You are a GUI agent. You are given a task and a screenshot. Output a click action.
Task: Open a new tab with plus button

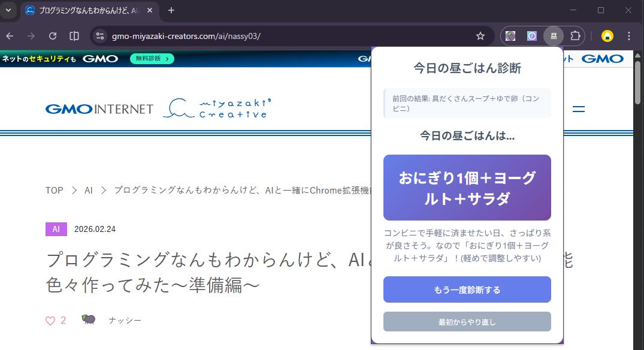tap(171, 10)
